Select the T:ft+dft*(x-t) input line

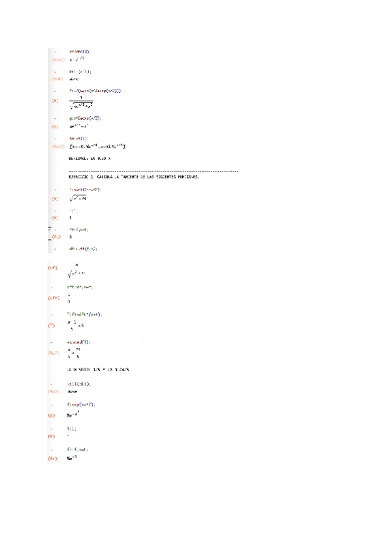[84, 314]
